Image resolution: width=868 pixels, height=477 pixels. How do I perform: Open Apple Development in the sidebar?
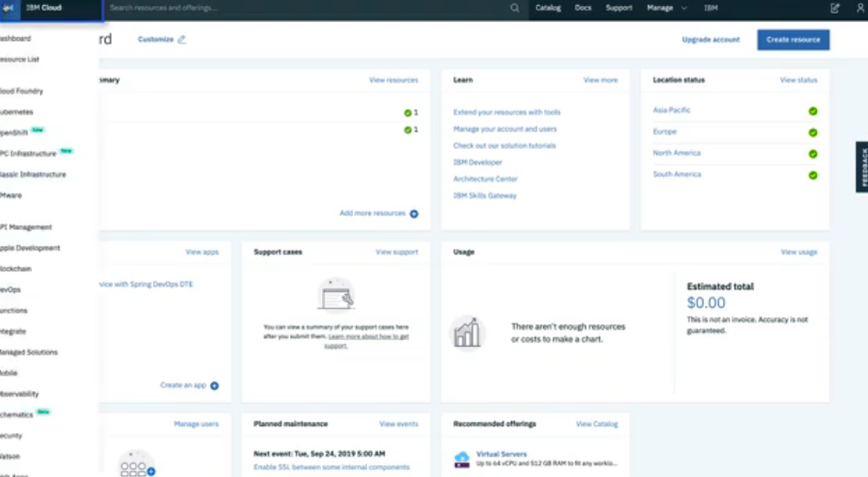click(30, 248)
